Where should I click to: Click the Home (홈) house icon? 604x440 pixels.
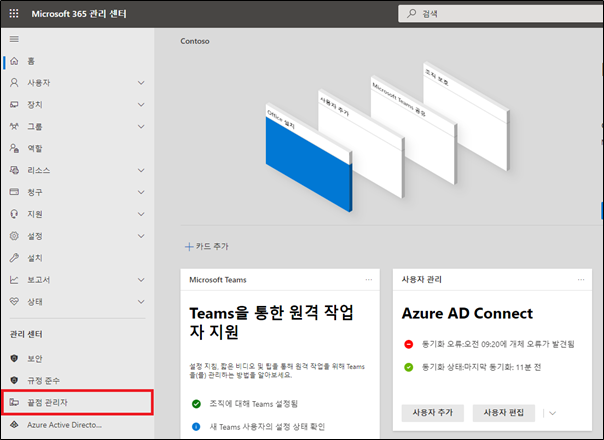click(x=14, y=61)
